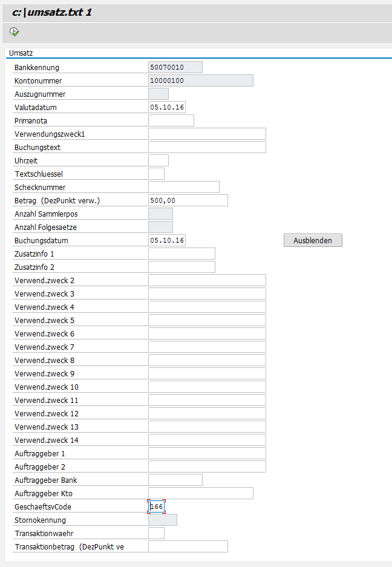This screenshot has height=567, width=392.
Task: Focus the Schecknummer field
Action: (x=183, y=187)
